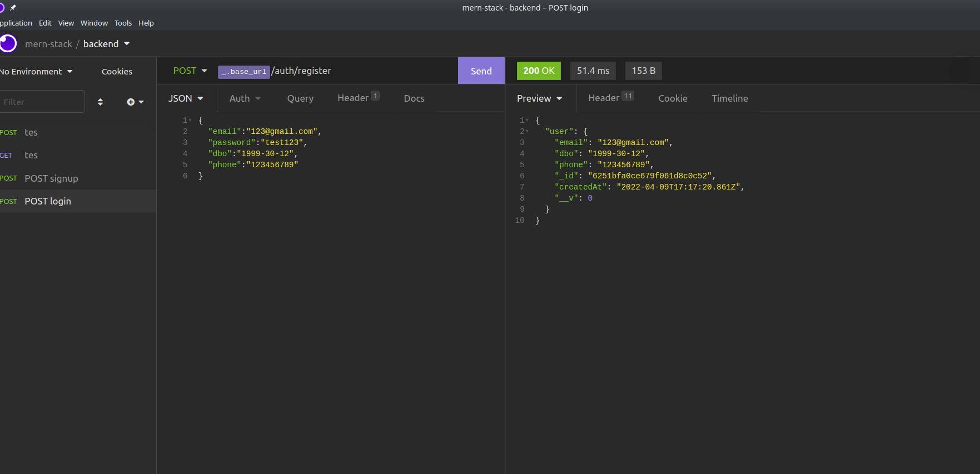Image resolution: width=980 pixels, height=474 pixels.
Task: Click the "_id" value in response
Action: pyautogui.click(x=650, y=176)
